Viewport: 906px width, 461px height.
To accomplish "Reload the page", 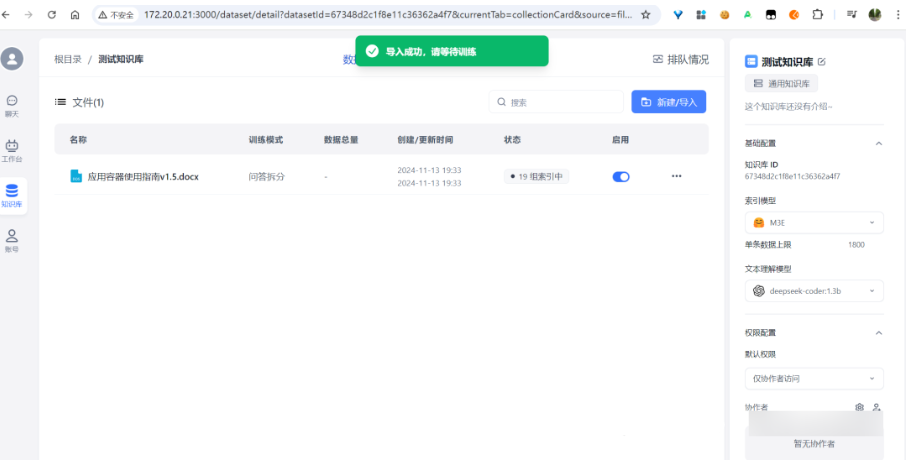I will [x=51, y=15].
